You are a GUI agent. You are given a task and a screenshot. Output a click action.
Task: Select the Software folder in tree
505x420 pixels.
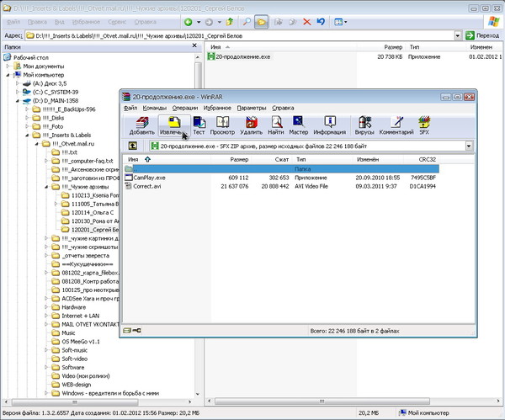click(73, 367)
